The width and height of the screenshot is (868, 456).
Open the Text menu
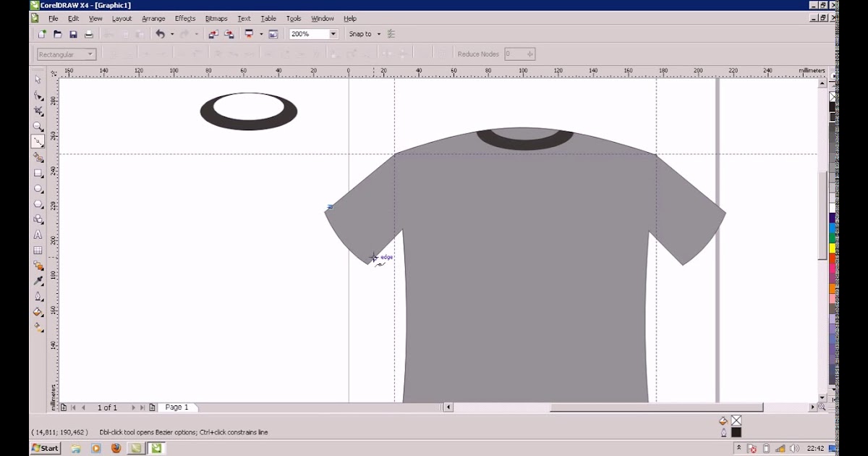click(x=244, y=18)
